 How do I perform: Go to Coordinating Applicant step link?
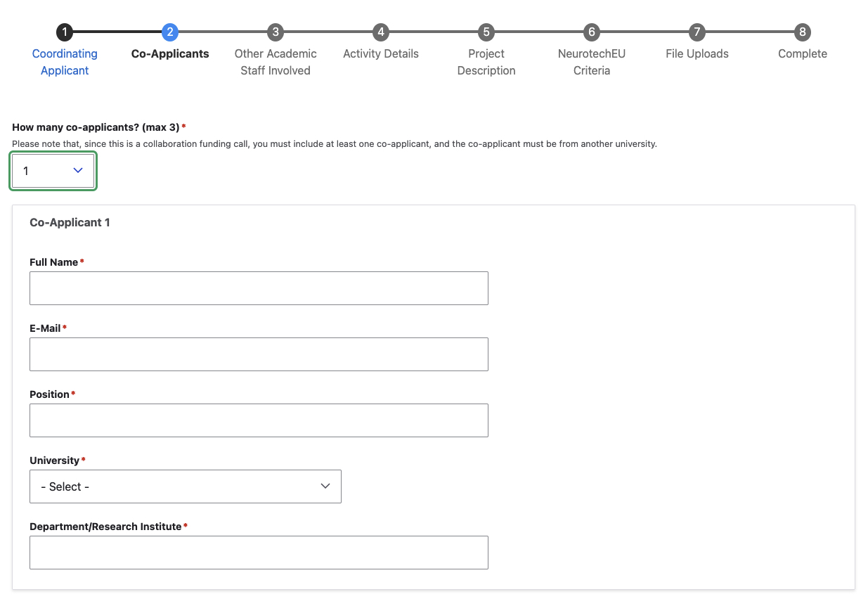coord(65,62)
